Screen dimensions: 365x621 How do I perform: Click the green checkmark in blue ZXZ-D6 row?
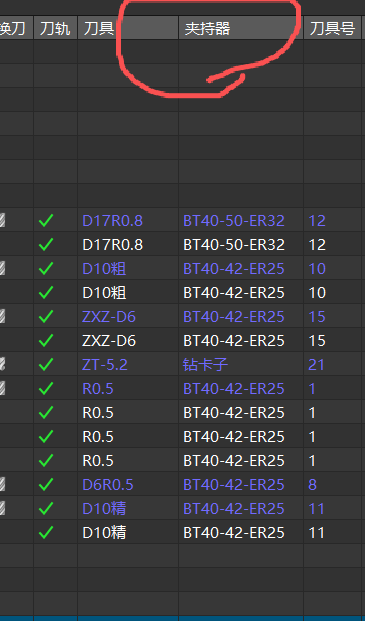pos(46,316)
